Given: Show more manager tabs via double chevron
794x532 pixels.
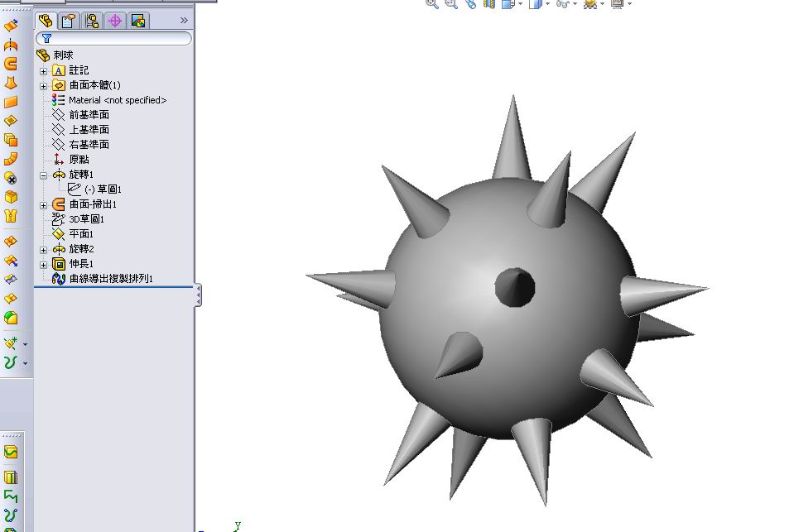Looking at the screenshot, I should click(x=184, y=20).
